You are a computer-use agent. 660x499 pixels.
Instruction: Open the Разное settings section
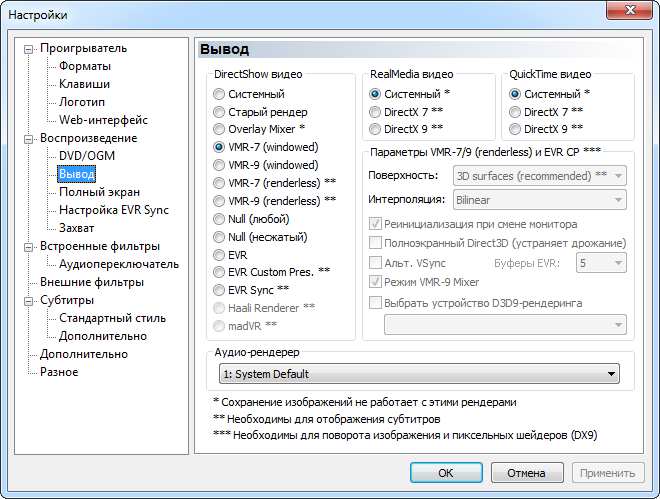click(x=59, y=372)
